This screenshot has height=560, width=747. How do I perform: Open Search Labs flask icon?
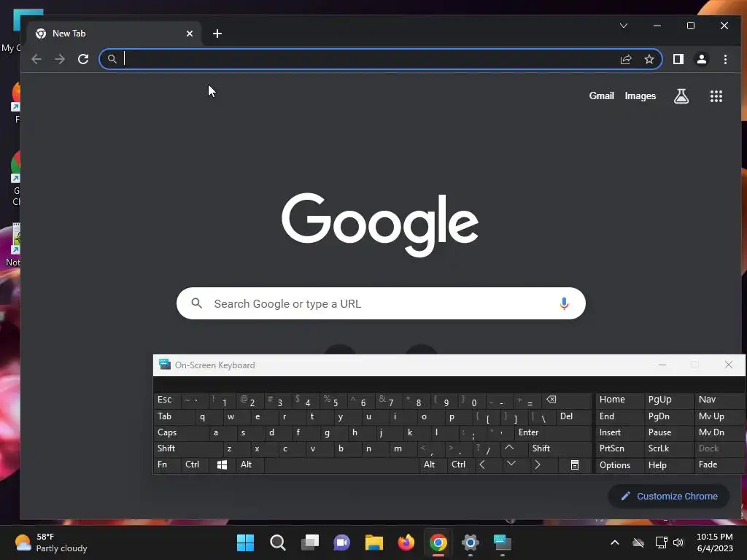click(x=681, y=96)
